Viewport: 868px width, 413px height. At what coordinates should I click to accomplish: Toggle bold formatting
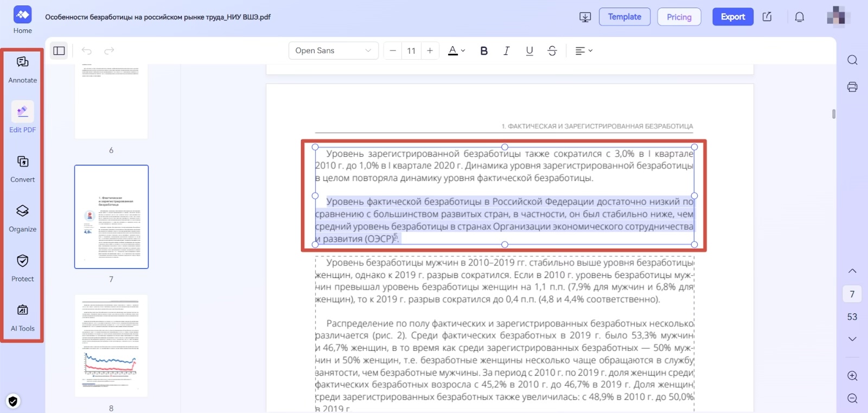(x=484, y=51)
